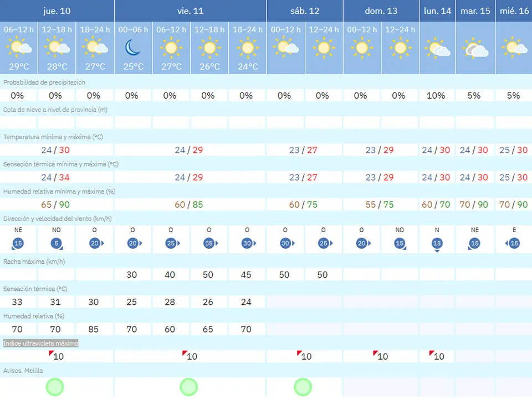Click the green warning circle for sáb. 12

[303, 387]
